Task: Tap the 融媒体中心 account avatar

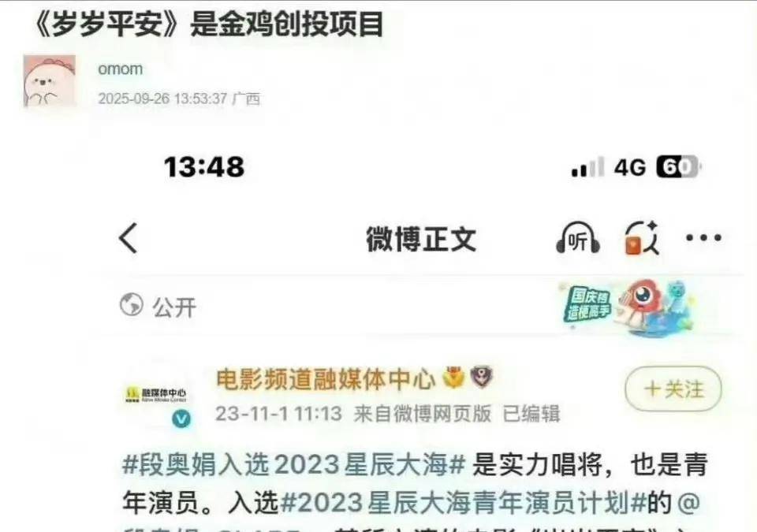Action: 156,395
